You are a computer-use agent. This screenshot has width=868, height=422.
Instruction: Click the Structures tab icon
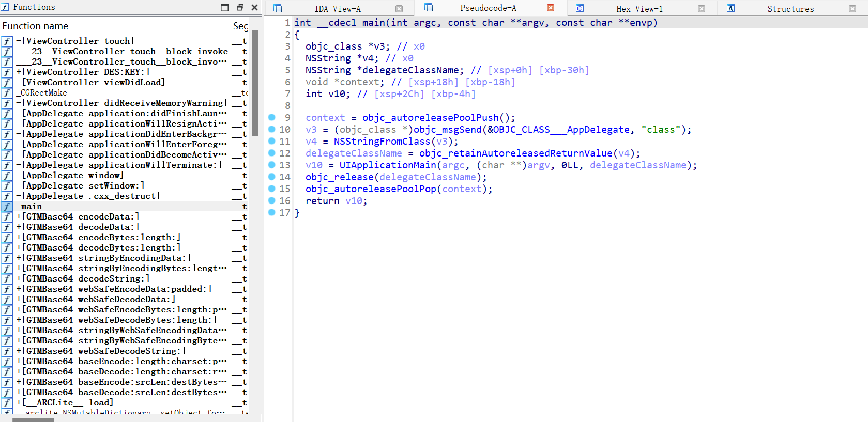731,8
